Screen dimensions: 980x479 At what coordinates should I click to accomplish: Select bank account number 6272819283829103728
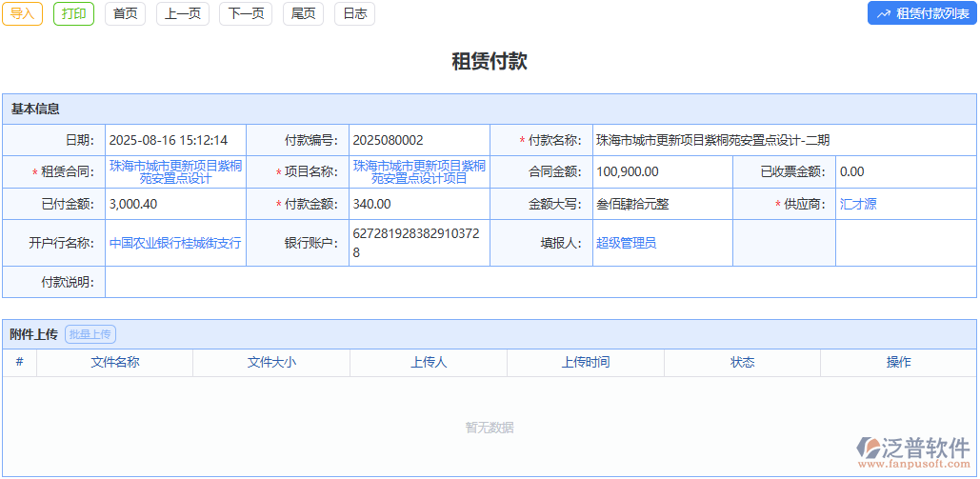click(x=416, y=243)
